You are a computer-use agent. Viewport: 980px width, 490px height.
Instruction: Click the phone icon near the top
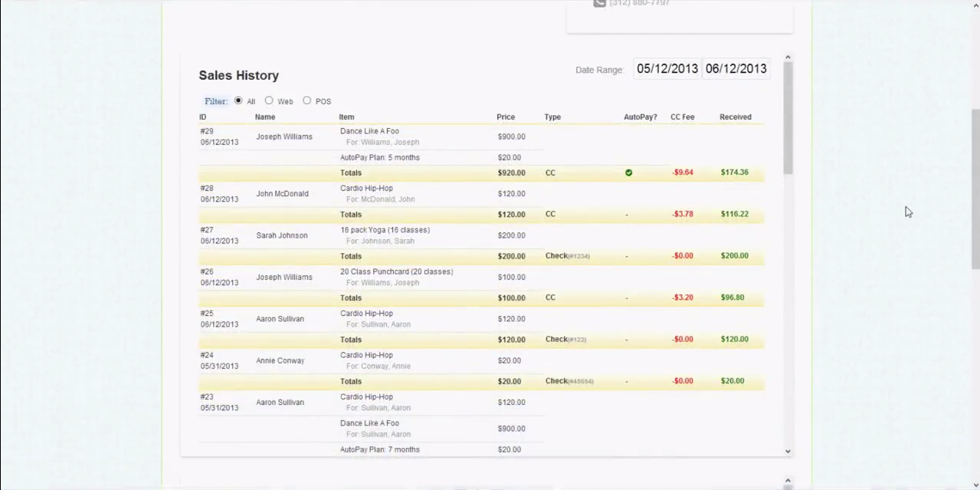tap(599, 3)
